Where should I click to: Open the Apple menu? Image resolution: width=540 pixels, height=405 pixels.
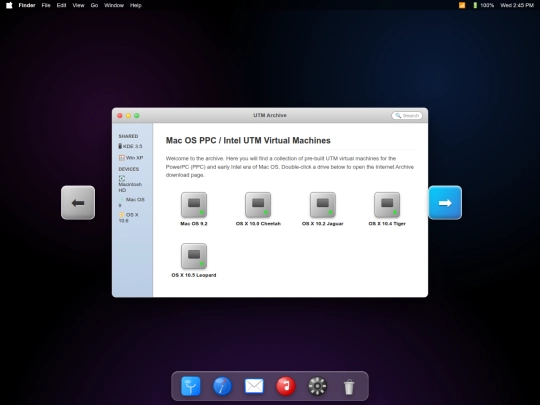point(9,5)
